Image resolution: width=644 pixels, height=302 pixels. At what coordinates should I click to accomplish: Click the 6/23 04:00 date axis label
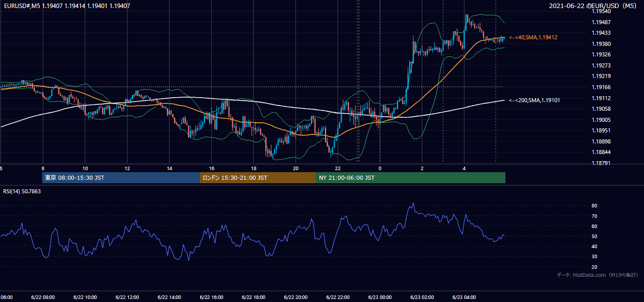tap(464, 297)
